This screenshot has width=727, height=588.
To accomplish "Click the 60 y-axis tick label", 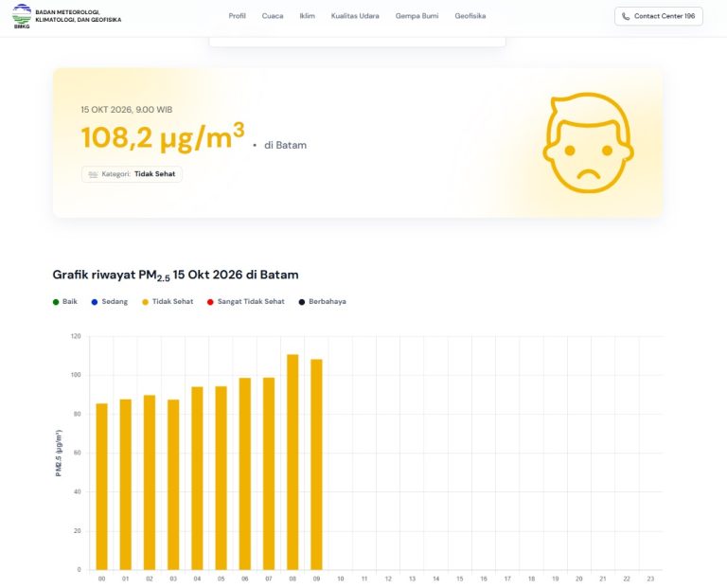I will pyautogui.click(x=78, y=453).
